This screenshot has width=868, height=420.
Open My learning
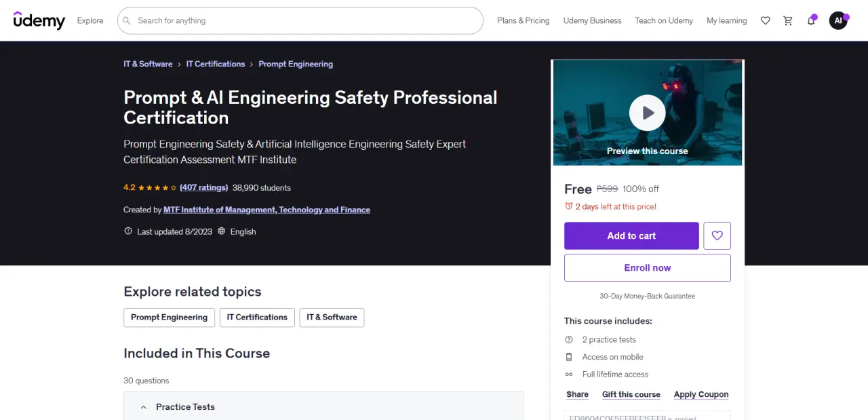coord(726,20)
